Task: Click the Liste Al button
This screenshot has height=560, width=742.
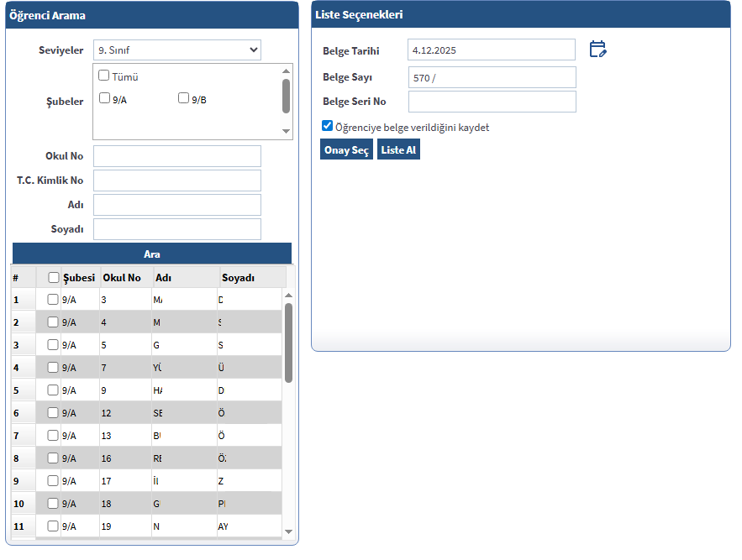Action: pyautogui.click(x=398, y=150)
